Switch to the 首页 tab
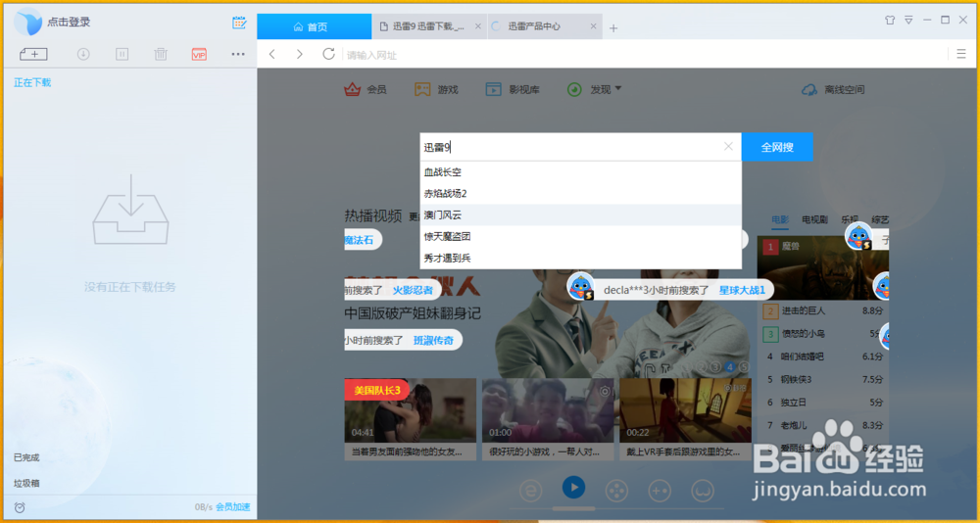This screenshot has width=980, height=523. pyautogui.click(x=315, y=26)
